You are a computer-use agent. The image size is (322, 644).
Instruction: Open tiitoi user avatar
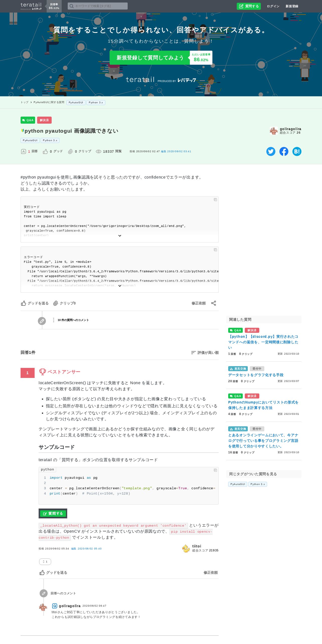click(186, 548)
